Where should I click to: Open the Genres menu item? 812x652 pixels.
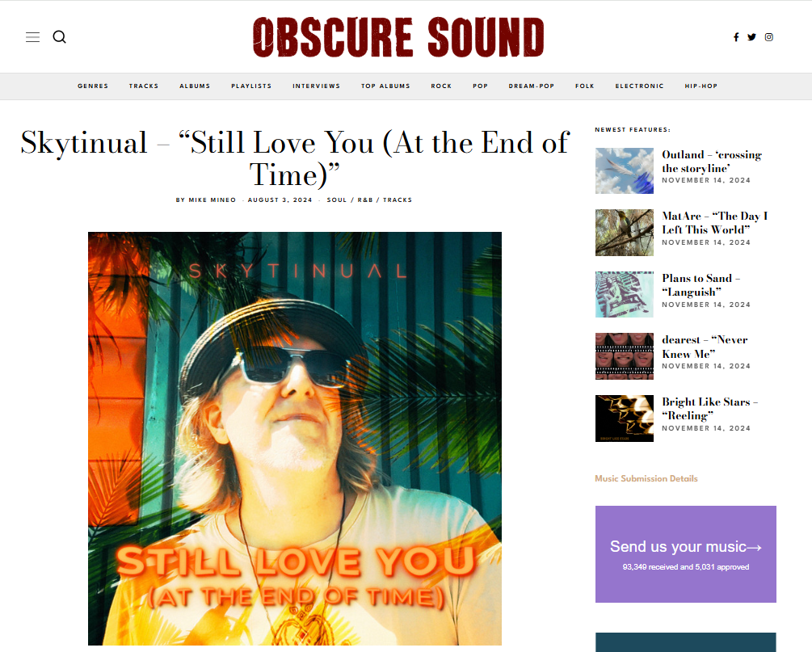(x=93, y=86)
